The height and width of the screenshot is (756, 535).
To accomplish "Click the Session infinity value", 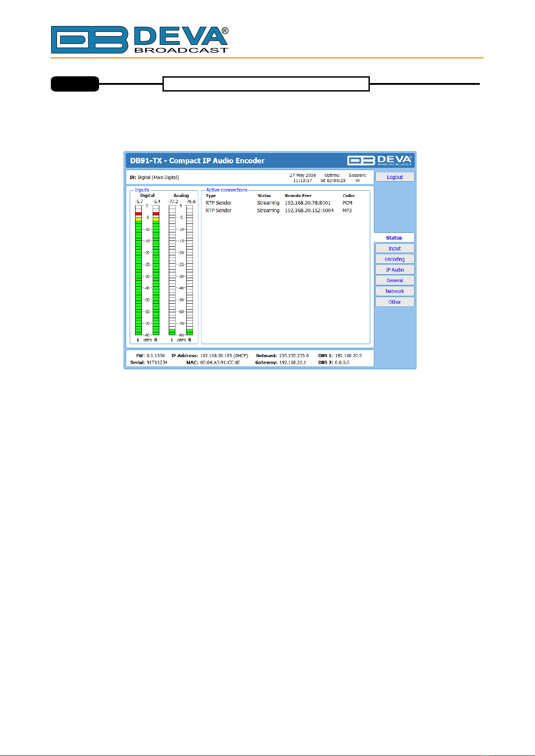I will pos(358,180).
